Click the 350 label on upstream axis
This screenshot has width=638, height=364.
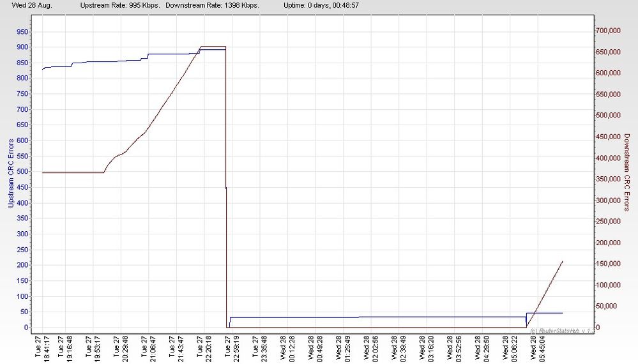[x=22, y=218]
